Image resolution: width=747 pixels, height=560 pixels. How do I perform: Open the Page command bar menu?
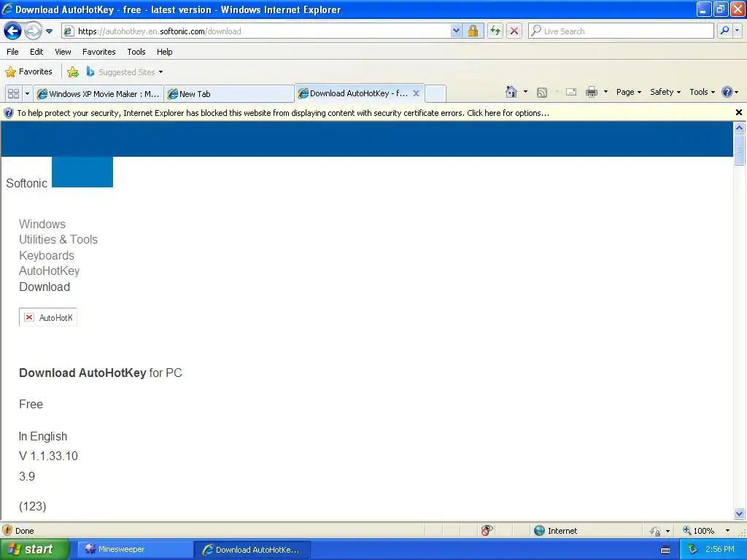628,92
